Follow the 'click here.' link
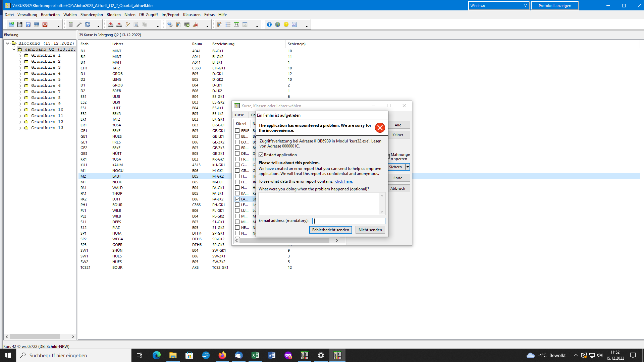This screenshot has height=362, width=644. point(344,181)
